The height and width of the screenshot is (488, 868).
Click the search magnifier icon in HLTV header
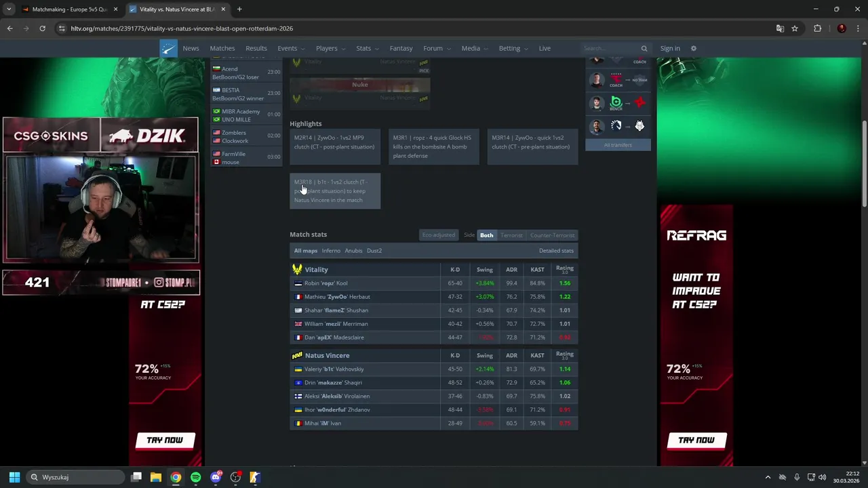[x=644, y=48]
